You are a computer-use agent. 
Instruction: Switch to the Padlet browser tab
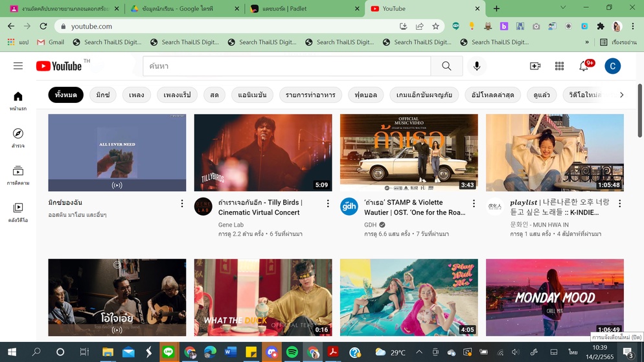305,8
